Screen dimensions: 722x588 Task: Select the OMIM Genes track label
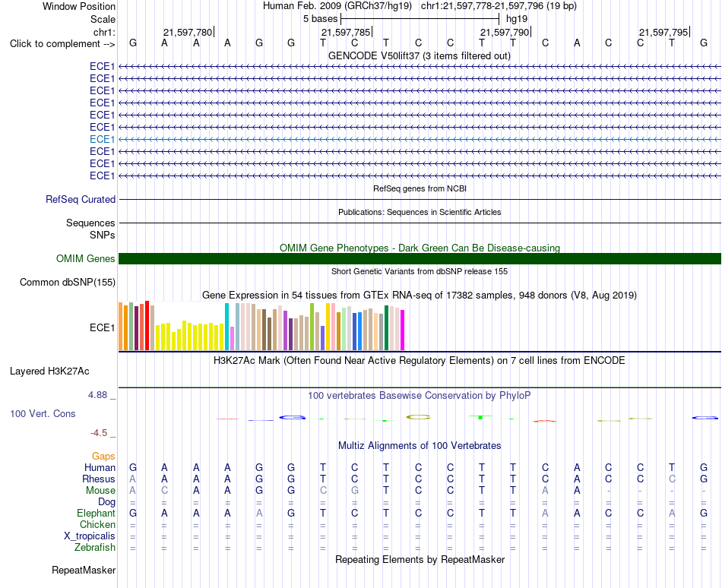click(x=85, y=258)
